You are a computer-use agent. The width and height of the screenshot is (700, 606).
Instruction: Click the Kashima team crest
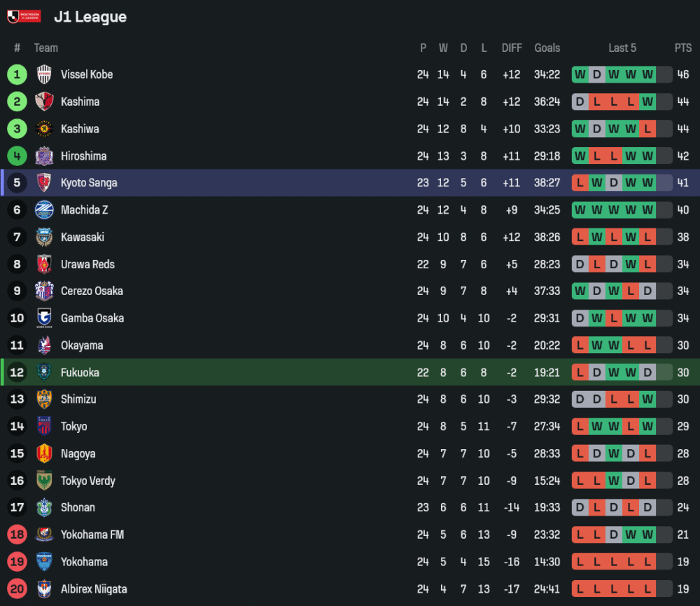click(x=44, y=102)
